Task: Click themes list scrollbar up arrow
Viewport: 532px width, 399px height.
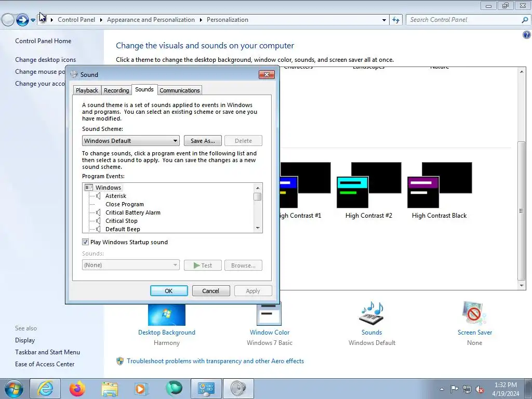Action: click(x=522, y=72)
